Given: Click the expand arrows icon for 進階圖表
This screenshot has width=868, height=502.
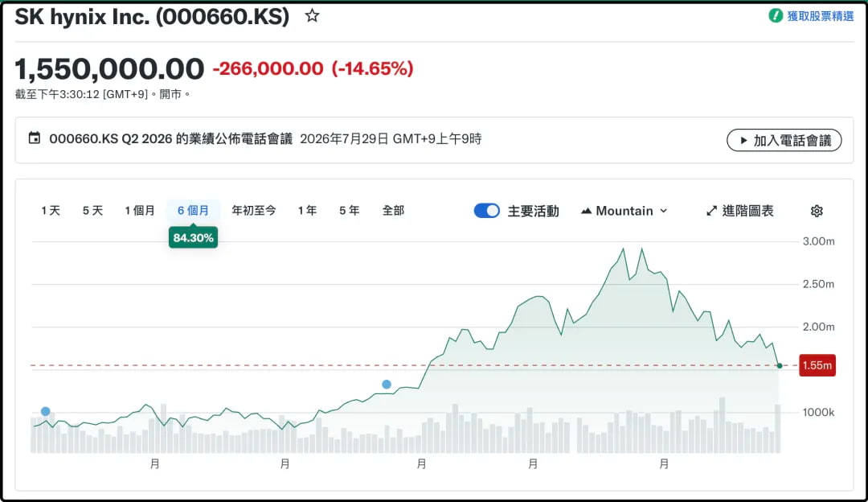Looking at the screenshot, I should [x=712, y=211].
